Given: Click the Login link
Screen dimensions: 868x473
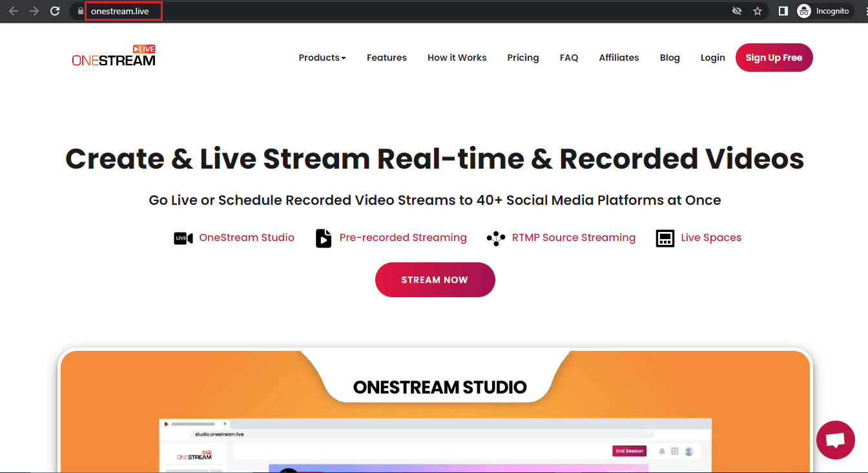Looking at the screenshot, I should 713,58.
